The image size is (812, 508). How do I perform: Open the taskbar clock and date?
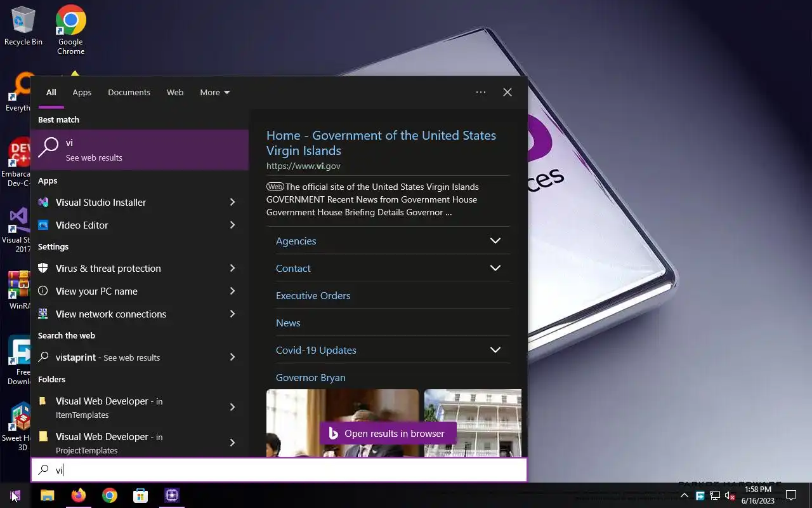coord(758,495)
